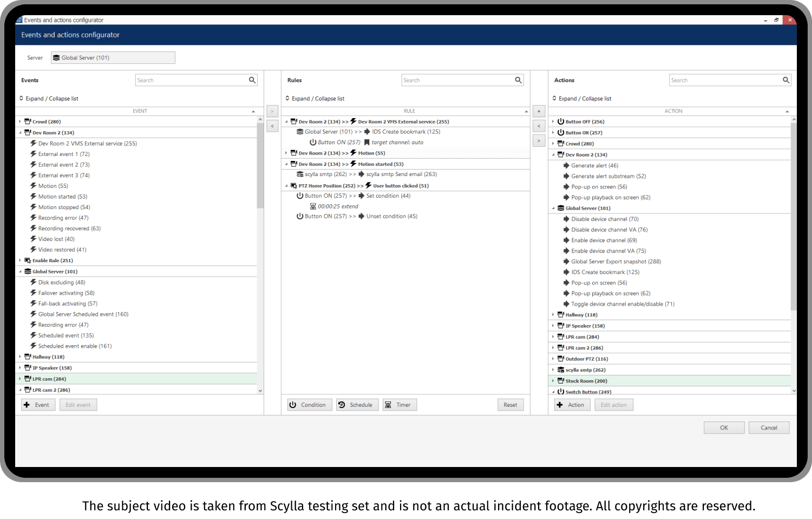The height and width of the screenshot is (519, 812).
Task: Click the plus button between Rules and Actions
Action: coord(539,111)
